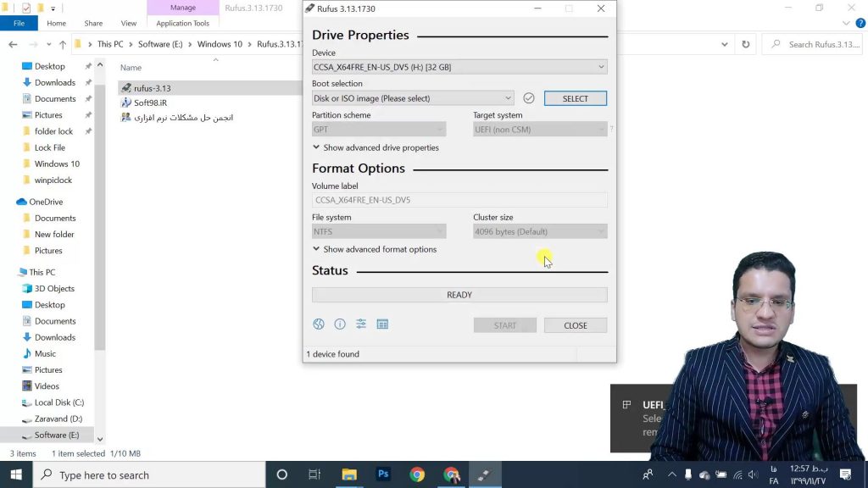Sort by the Name column header
The width and height of the screenshot is (868, 488).
click(x=131, y=68)
